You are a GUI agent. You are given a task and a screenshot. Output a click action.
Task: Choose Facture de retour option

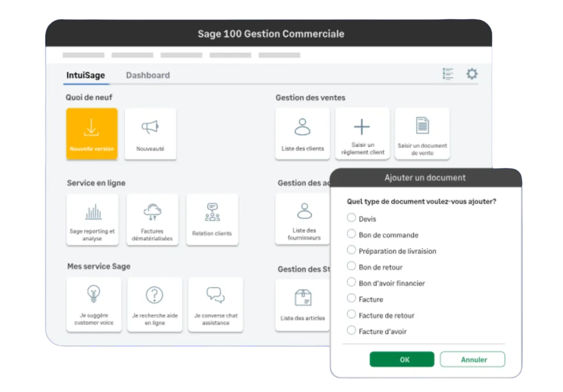pos(352,315)
